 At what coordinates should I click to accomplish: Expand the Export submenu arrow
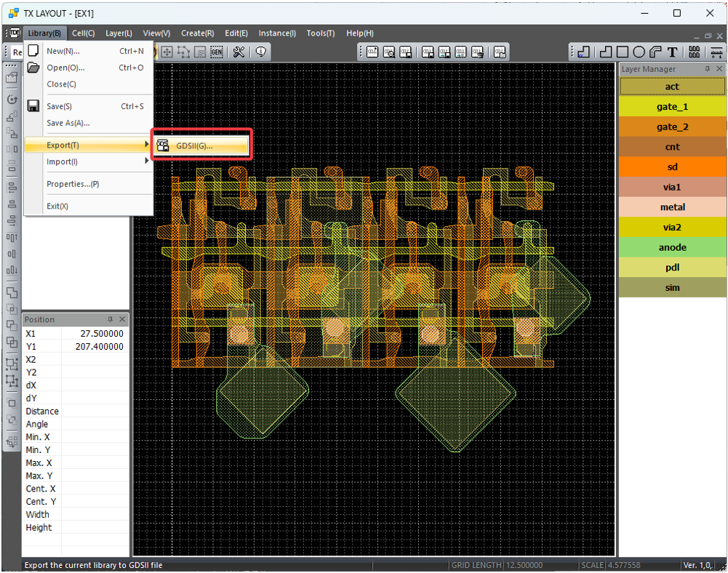tap(146, 145)
